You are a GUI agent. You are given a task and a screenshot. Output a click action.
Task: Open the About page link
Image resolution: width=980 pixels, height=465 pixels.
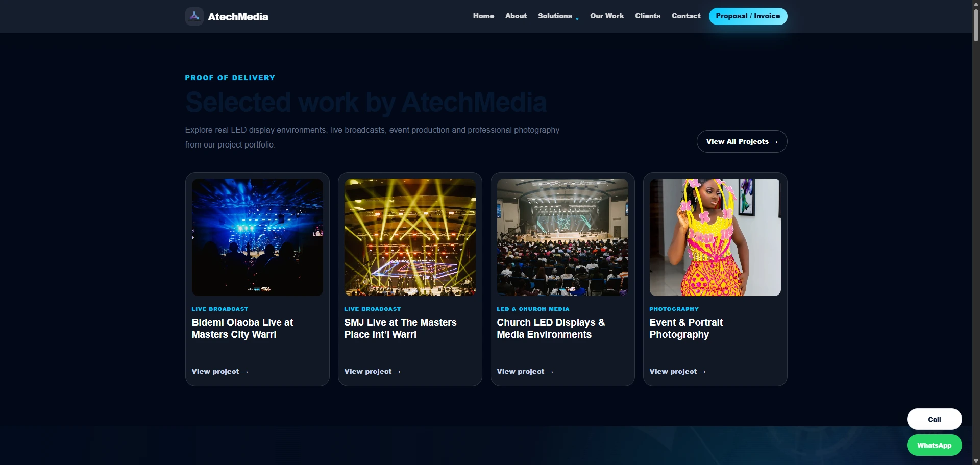click(516, 16)
